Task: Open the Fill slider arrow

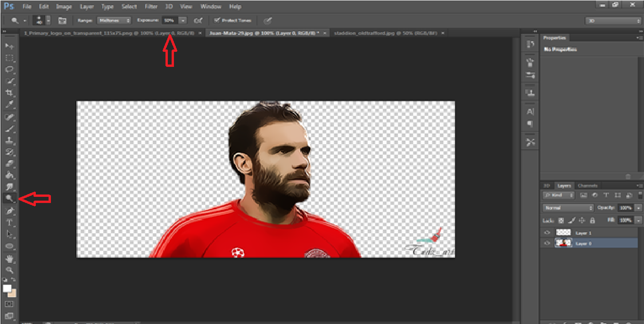Action: [x=638, y=220]
